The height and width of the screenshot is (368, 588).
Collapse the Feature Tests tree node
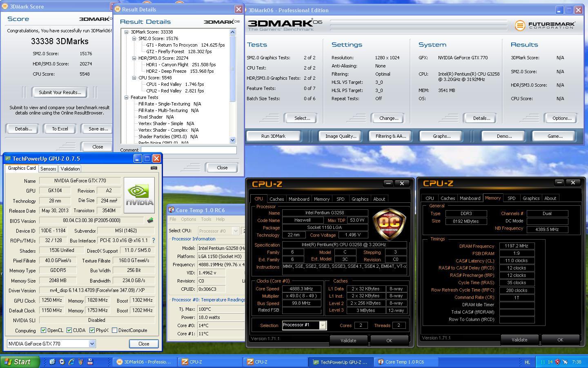coord(127,97)
